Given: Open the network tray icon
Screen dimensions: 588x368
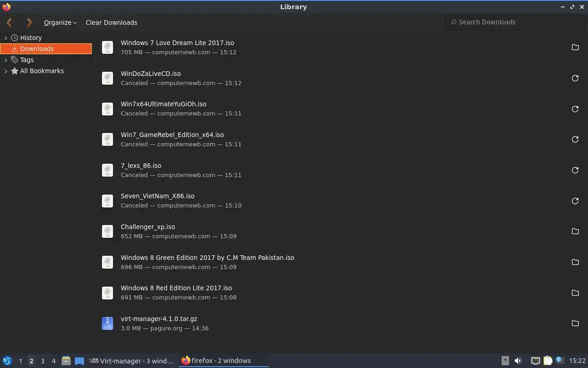Looking at the screenshot, I should point(535,361).
